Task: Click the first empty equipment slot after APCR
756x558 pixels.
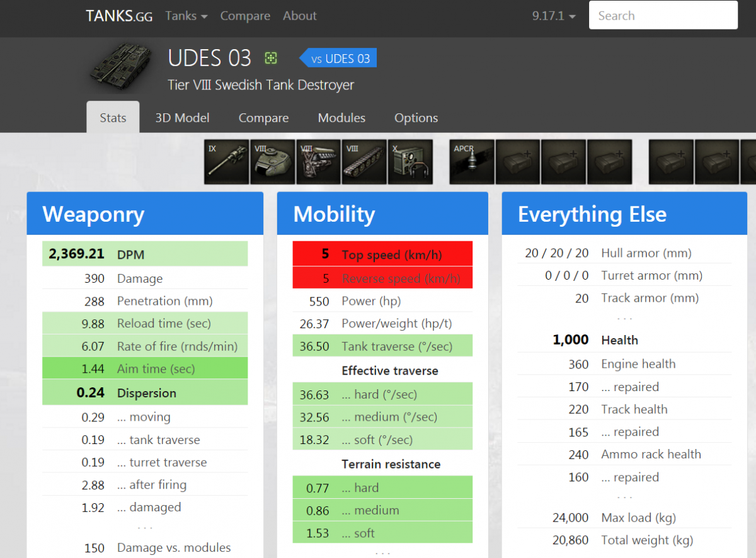Action: click(518, 162)
